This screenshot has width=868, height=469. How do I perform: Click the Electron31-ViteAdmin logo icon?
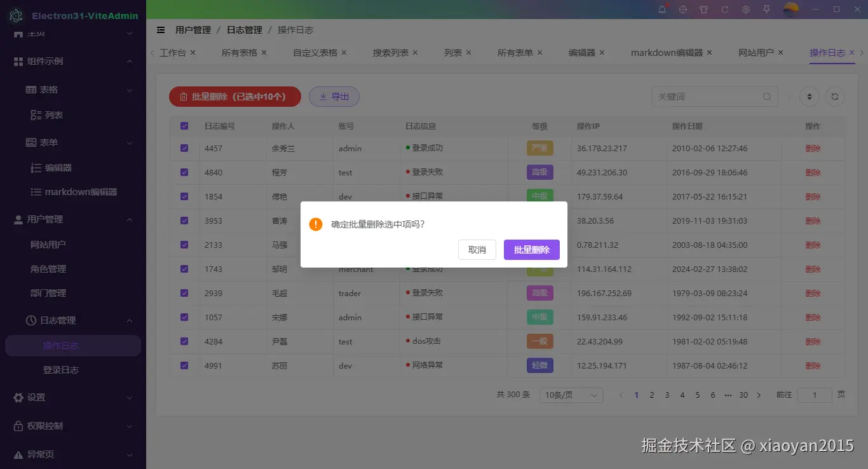(x=16, y=15)
